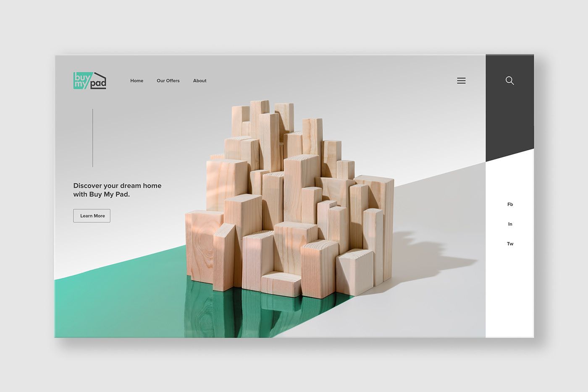Viewport: 588px width, 392px height.
Task: Open the In social link
Action: [510, 224]
